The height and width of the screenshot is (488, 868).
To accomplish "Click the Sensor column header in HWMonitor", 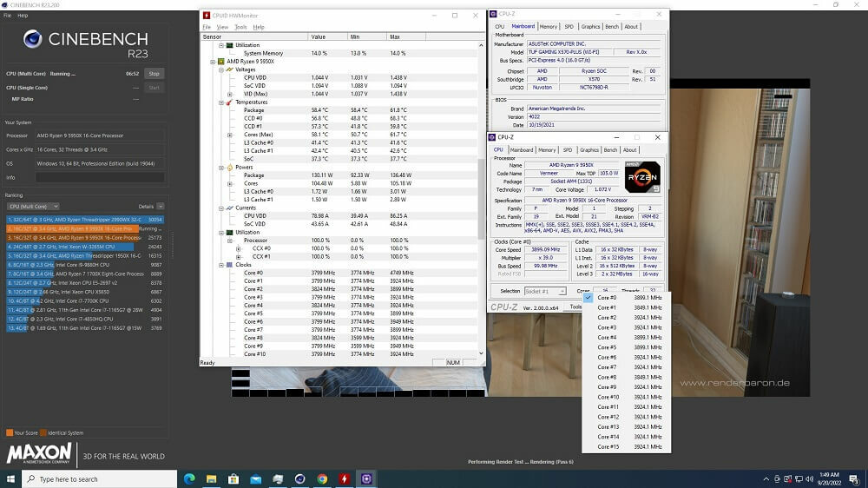I will [x=254, y=36].
